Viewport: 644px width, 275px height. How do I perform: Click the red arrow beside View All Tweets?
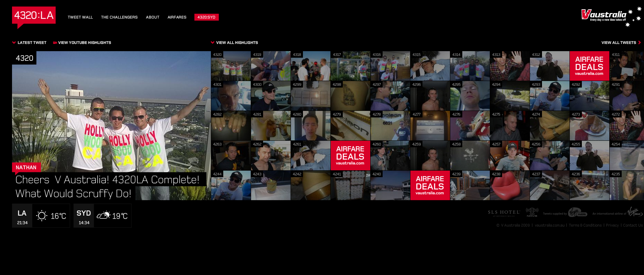tap(640, 43)
